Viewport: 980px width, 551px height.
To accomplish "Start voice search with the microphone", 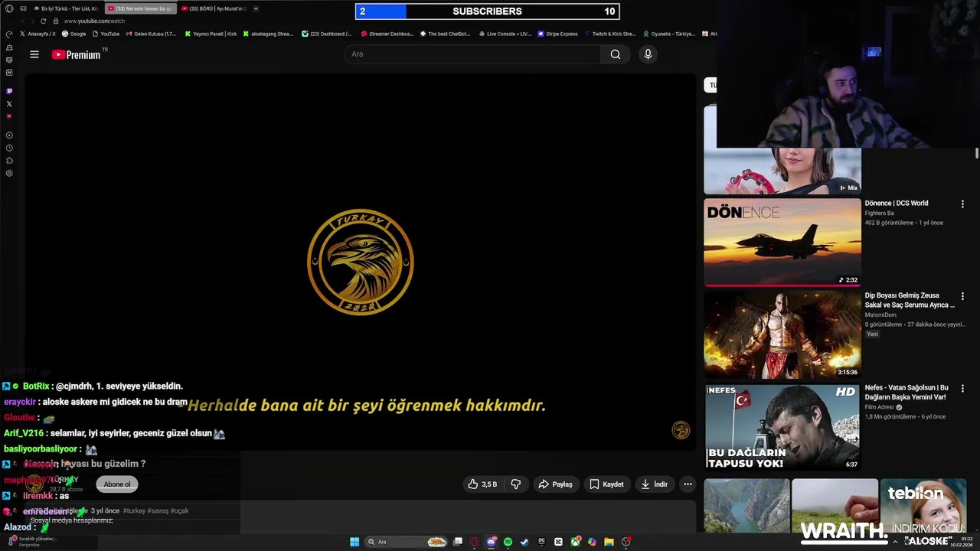I will (648, 54).
